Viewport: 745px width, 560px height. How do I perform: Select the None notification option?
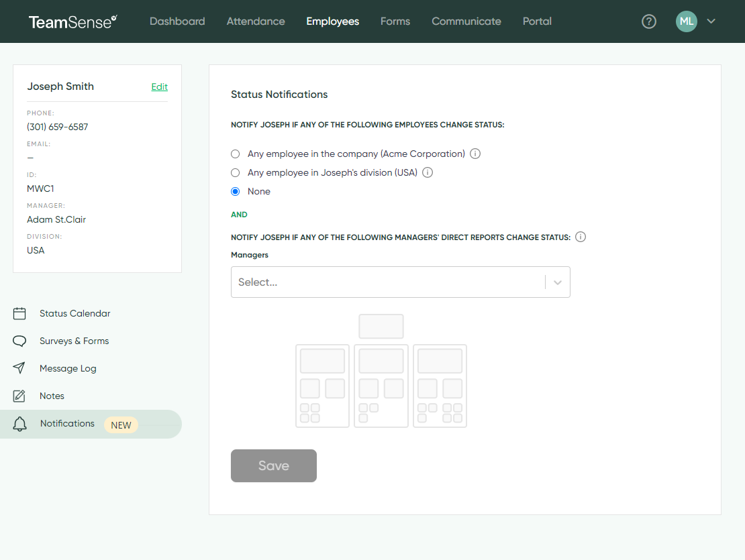(x=235, y=191)
